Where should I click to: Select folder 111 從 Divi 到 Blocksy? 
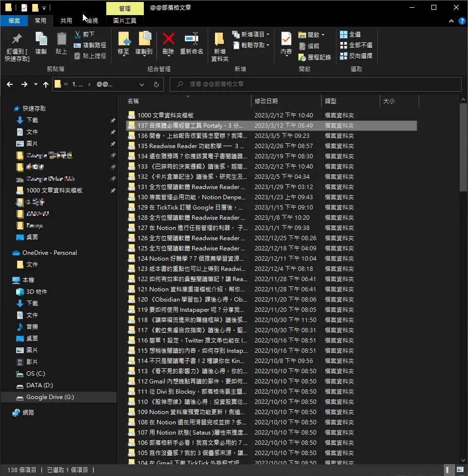[x=272, y=392]
